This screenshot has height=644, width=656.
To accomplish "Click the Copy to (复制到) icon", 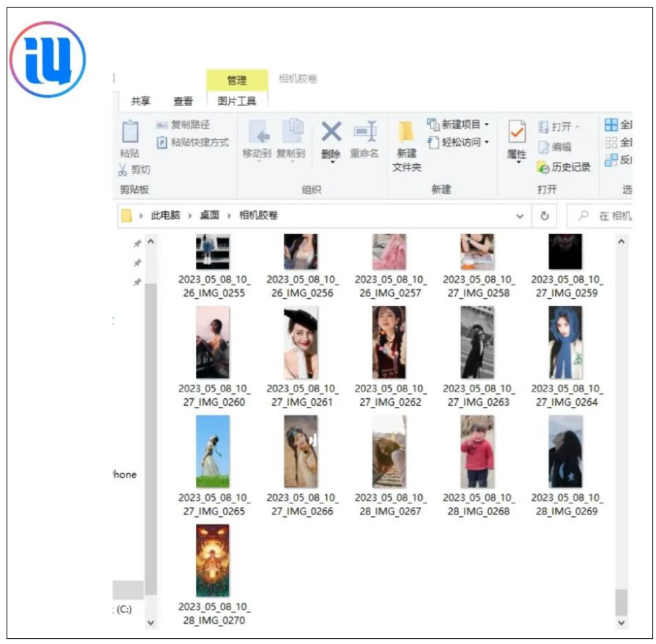I will click(291, 132).
